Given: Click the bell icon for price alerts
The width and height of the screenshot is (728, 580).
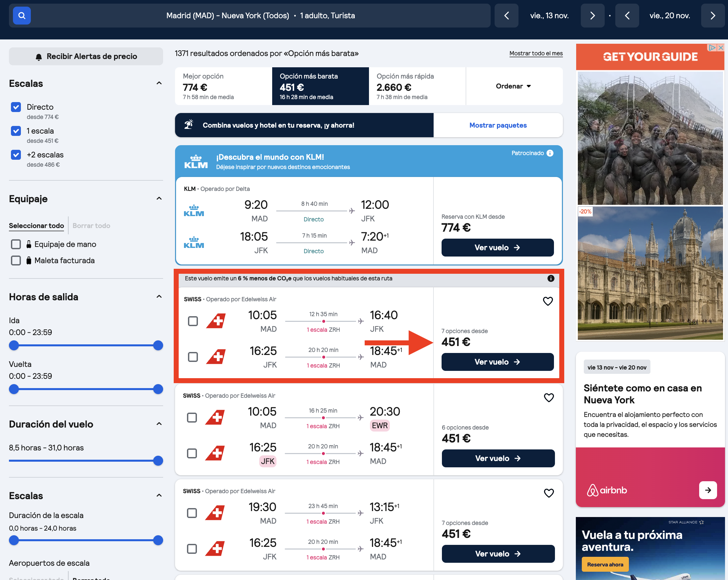Looking at the screenshot, I should pyautogui.click(x=39, y=57).
